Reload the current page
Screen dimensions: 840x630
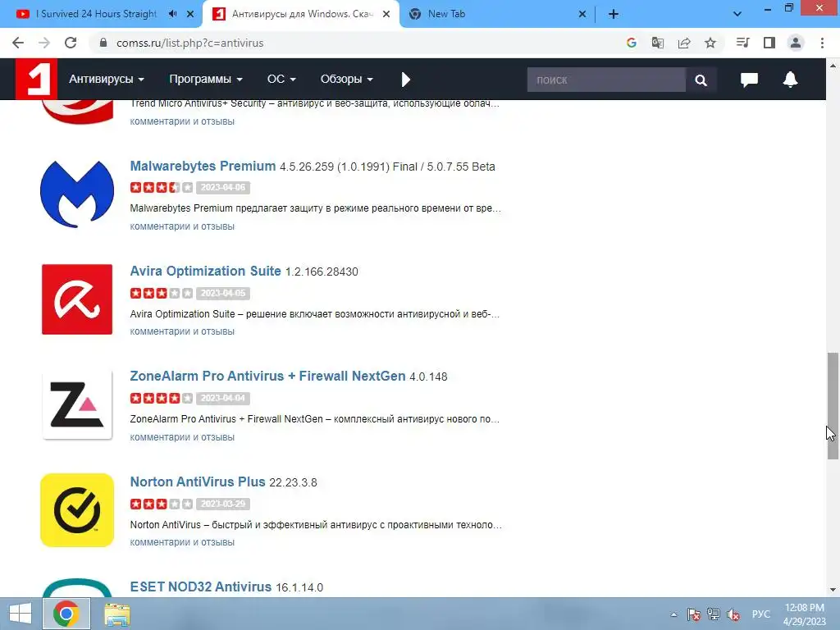(71, 43)
